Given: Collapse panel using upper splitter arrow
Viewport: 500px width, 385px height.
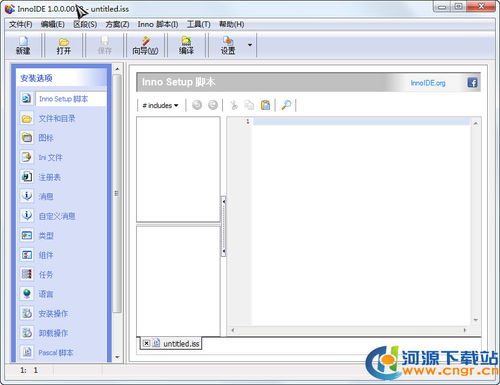Looking at the screenshot, I should [224, 201].
